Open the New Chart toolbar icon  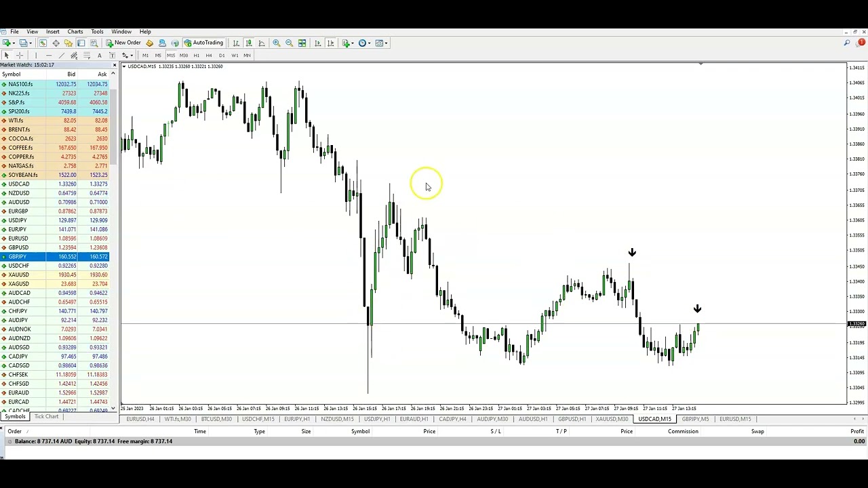point(6,43)
